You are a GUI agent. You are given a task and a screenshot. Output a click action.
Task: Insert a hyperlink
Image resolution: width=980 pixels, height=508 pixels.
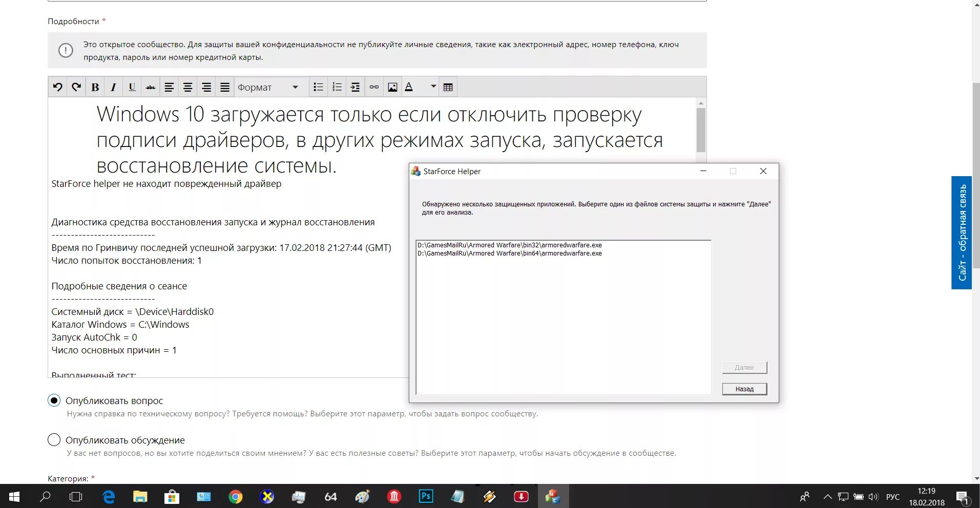pyautogui.click(x=374, y=87)
